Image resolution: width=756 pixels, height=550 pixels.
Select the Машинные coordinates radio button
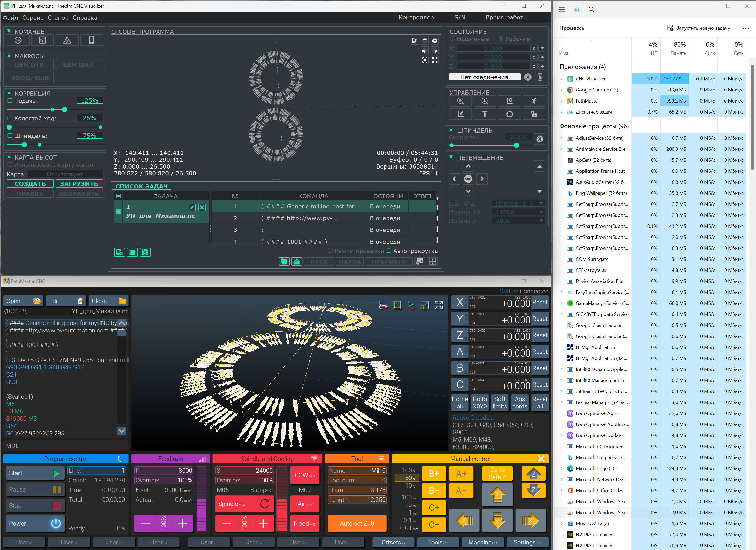[x=452, y=39]
